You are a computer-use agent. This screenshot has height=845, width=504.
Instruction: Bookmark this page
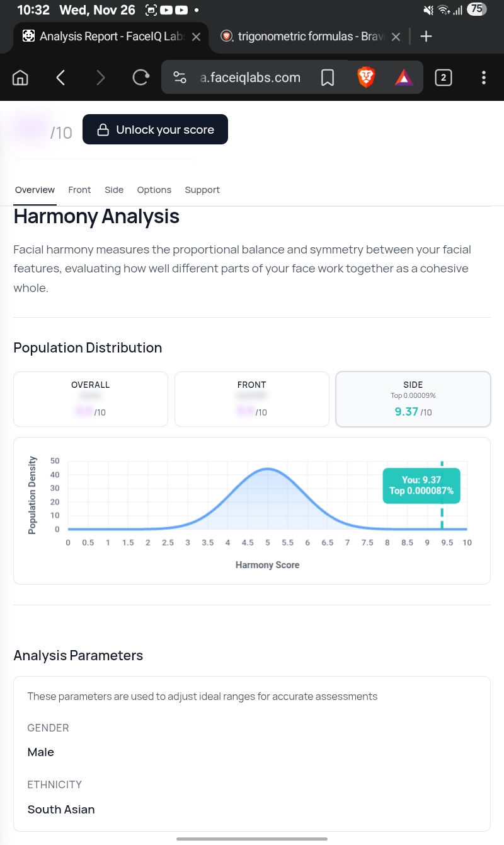(x=327, y=78)
